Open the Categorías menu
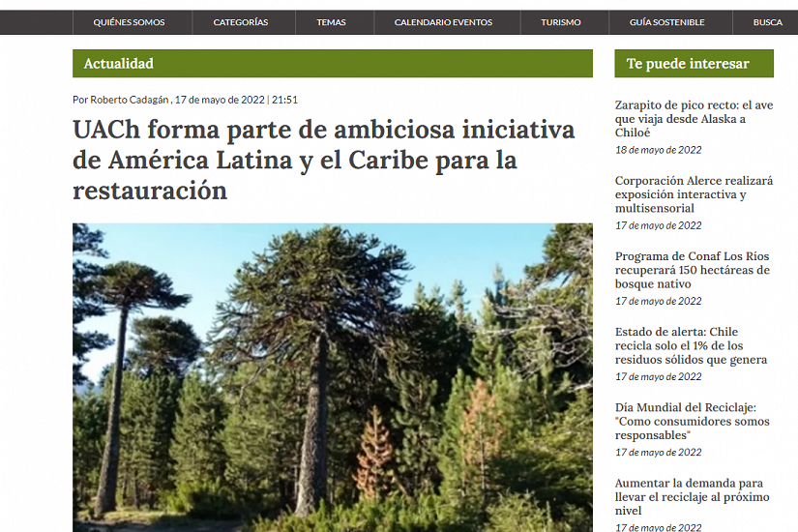 click(240, 22)
